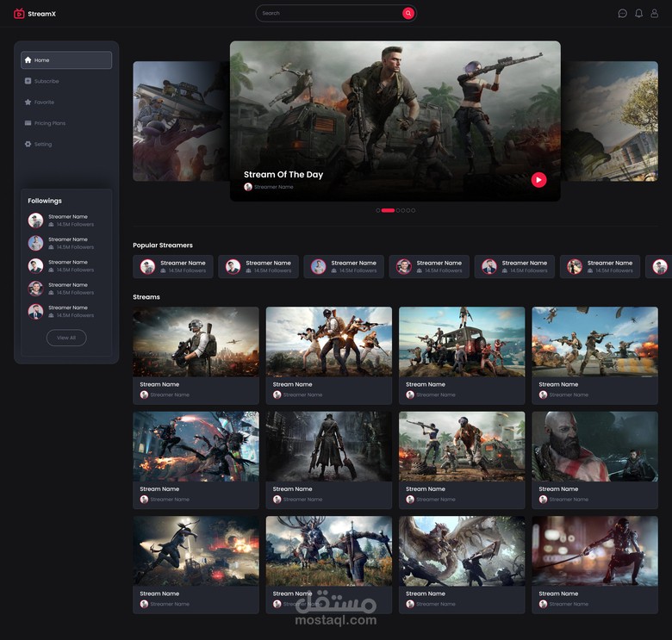Image resolution: width=672 pixels, height=640 pixels.
Task: Open the Setting menu item
Action: point(66,144)
